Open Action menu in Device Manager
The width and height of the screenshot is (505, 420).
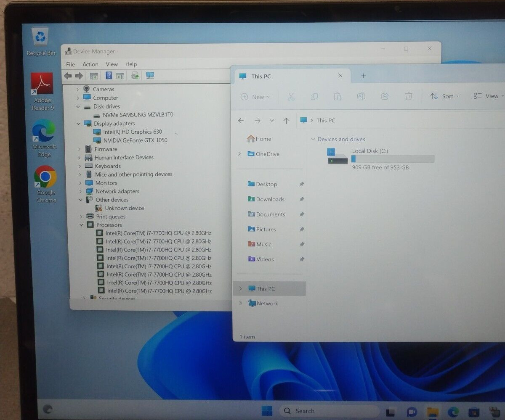(x=90, y=64)
